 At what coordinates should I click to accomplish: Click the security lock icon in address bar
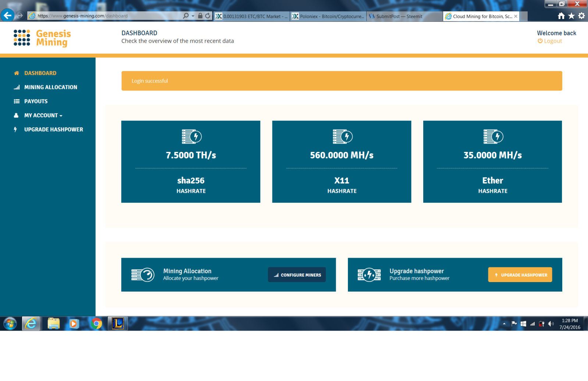point(200,16)
